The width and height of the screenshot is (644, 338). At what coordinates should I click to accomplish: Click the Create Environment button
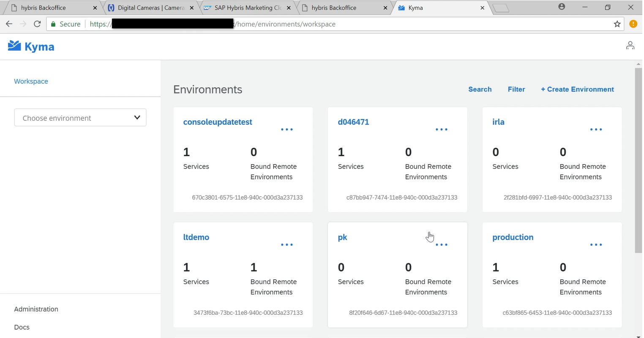coord(577,89)
